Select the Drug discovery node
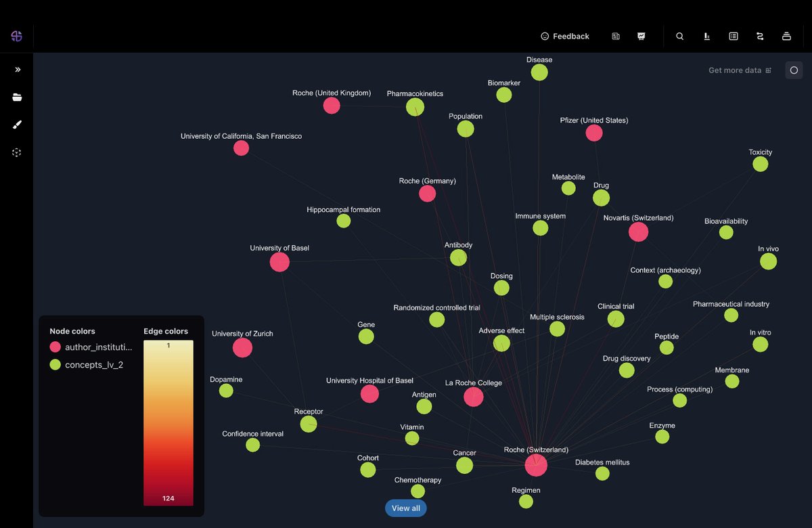The image size is (812, 528). pyautogui.click(x=627, y=370)
